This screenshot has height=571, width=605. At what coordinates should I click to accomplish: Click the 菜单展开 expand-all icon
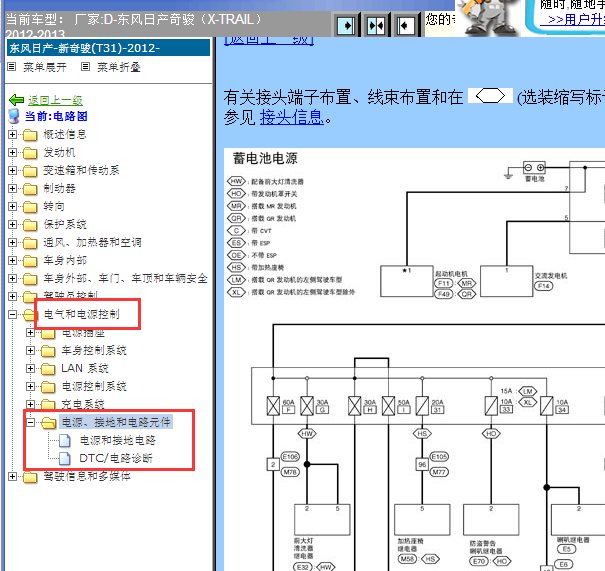[12, 67]
